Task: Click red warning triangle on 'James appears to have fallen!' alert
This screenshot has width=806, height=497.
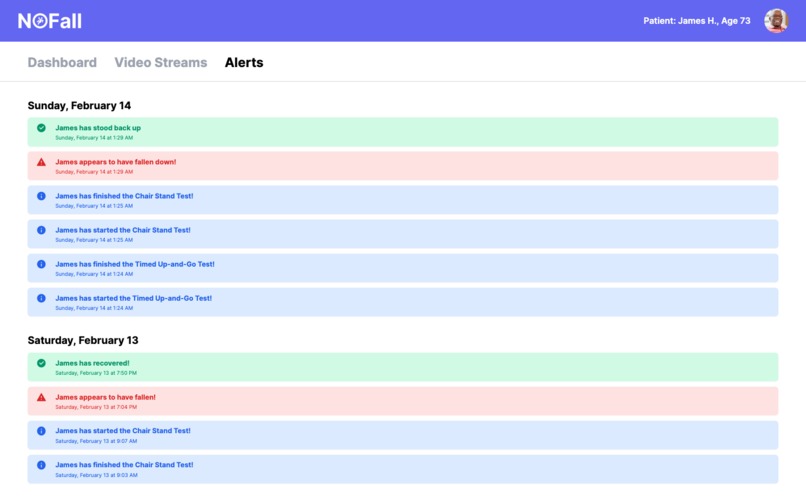Action: pyautogui.click(x=41, y=397)
